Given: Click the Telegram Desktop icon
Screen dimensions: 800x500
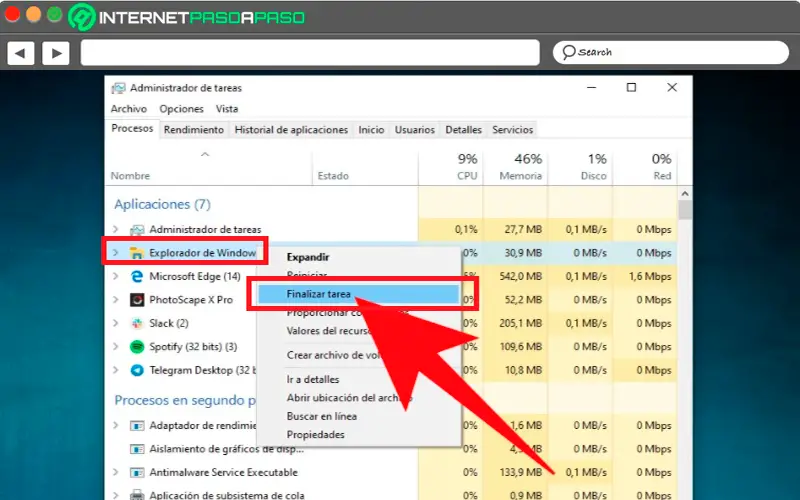Looking at the screenshot, I should coord(137,370).
